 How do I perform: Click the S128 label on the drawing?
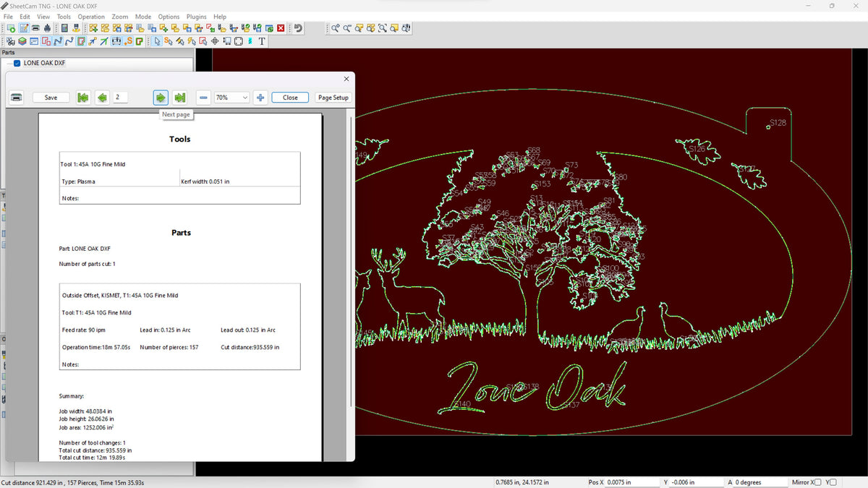click(778, 123)
